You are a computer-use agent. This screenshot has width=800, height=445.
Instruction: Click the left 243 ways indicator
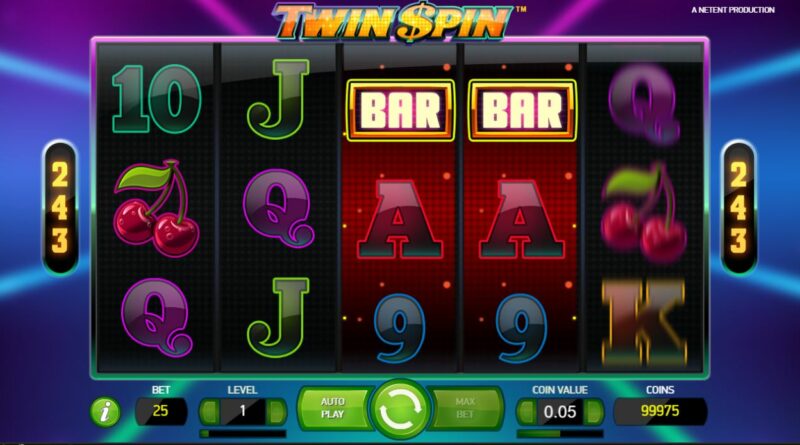[60, 208]
